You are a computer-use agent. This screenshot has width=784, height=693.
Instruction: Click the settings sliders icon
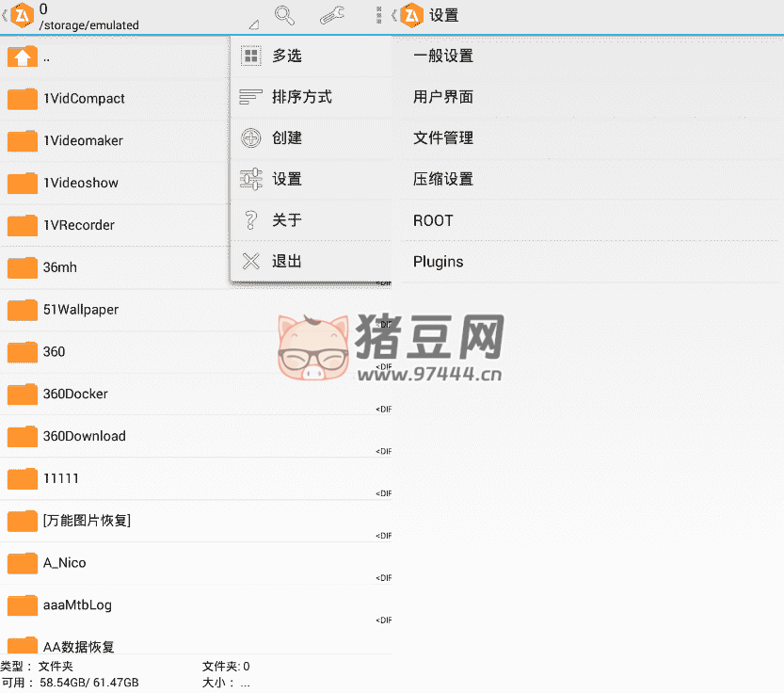click(251, 179)
